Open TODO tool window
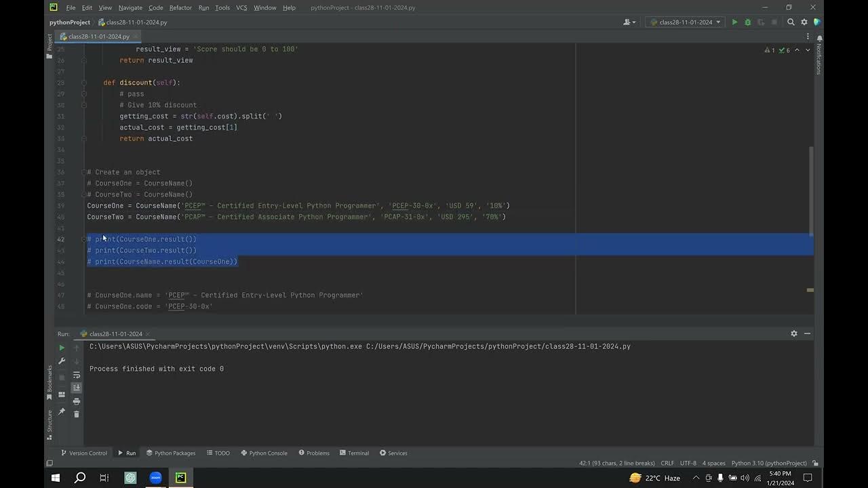Viewport: 868px width, 488px height. coord(218,453)
